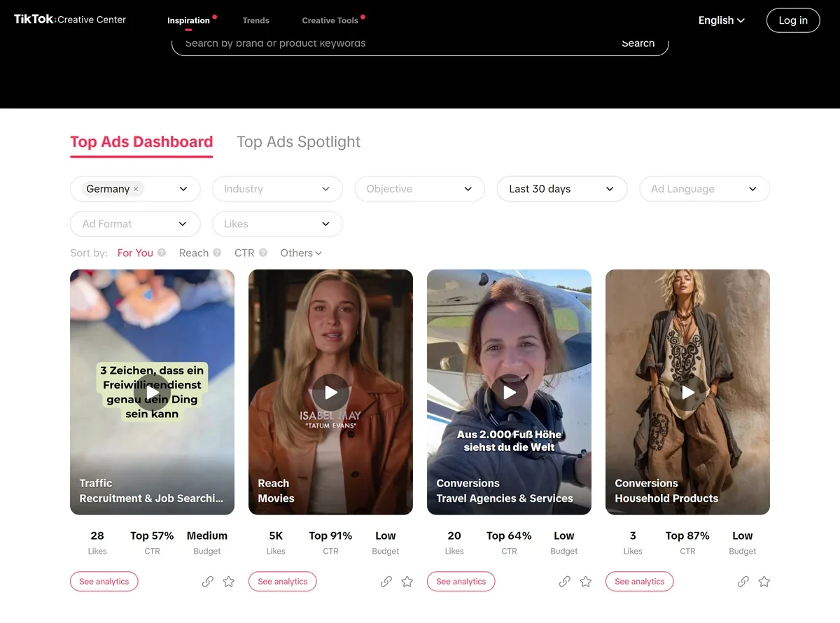
Task: Play the 2.000 Fuß Höhe ad video
Action: click(510, 393)
